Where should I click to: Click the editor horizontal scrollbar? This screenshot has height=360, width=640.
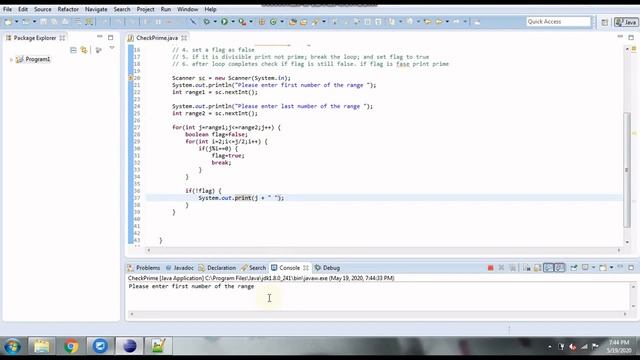[x=384, y=250]
